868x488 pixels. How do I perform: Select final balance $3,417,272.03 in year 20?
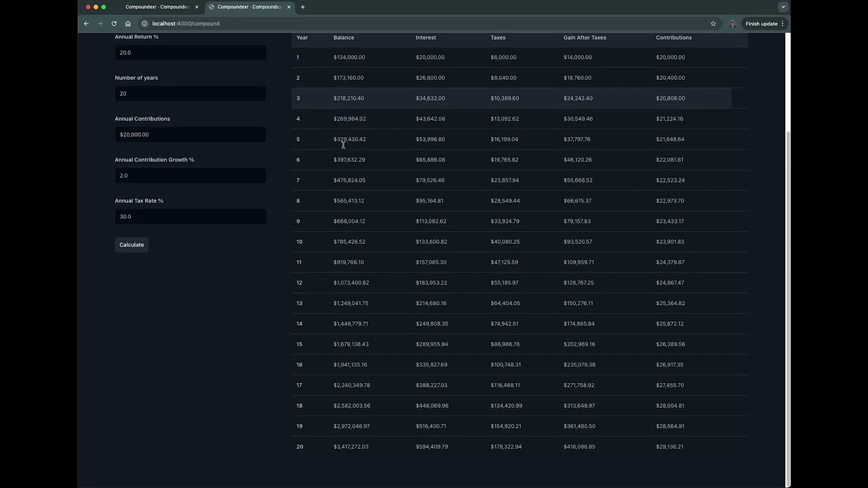[351, 447]
